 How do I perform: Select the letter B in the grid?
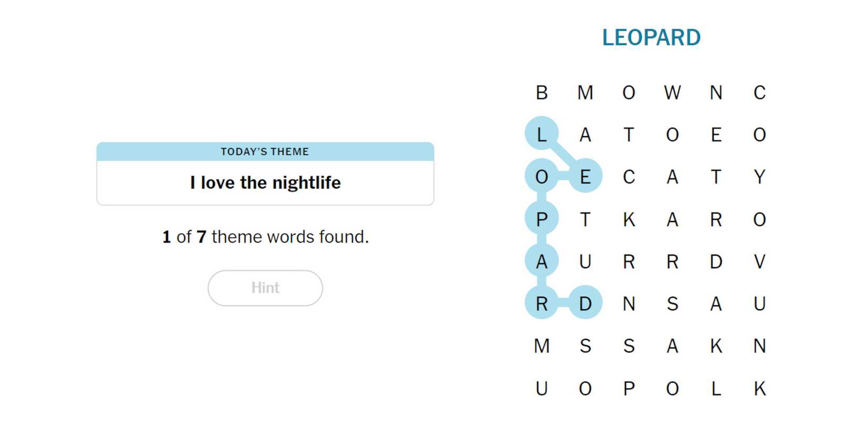pos(541,93)
